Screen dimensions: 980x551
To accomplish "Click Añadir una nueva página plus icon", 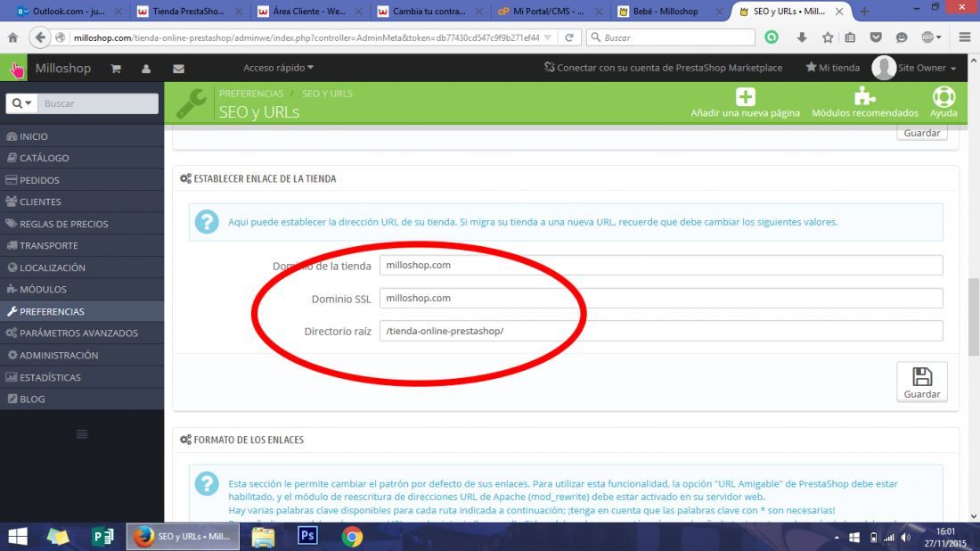I will click(x=745, y=97).
